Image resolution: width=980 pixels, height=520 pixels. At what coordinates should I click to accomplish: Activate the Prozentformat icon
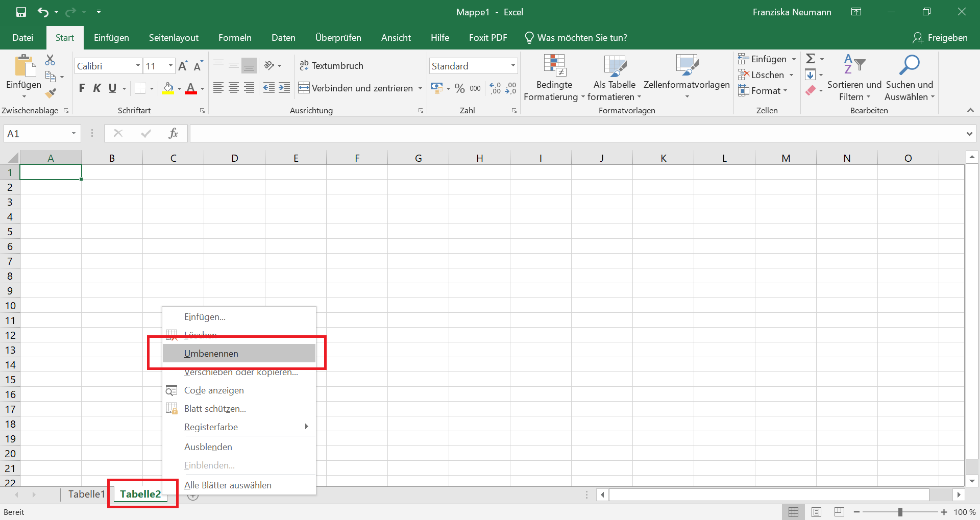tap(459, 88)
